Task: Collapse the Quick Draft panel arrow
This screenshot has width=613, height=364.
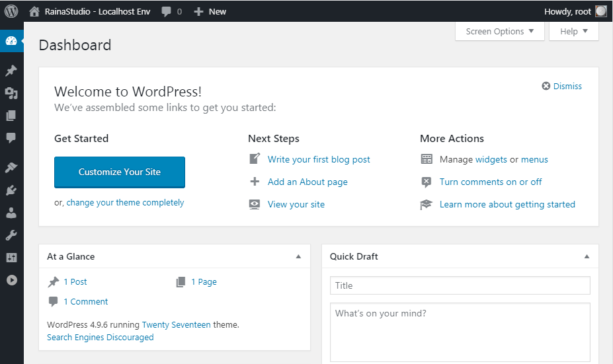Action: [587, 256]
